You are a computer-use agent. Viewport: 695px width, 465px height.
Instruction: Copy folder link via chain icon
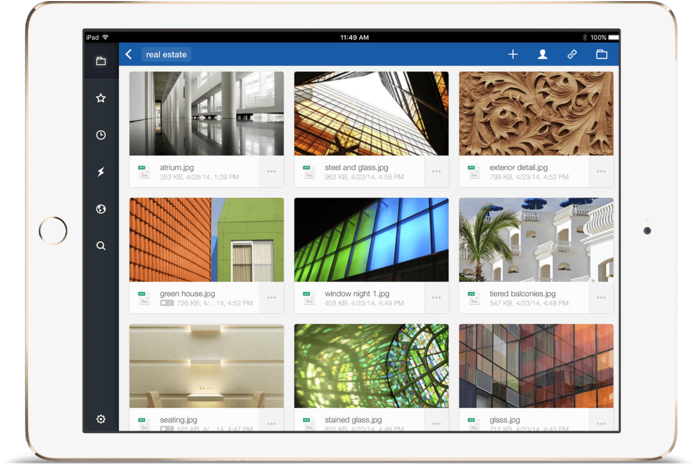click(573, 55)
